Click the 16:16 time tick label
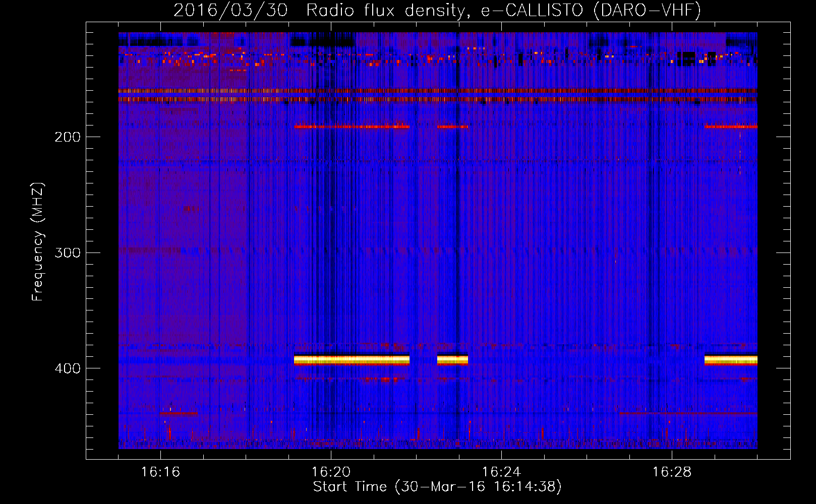The height and width of the screenshot is (504, 816). (160, 472)
